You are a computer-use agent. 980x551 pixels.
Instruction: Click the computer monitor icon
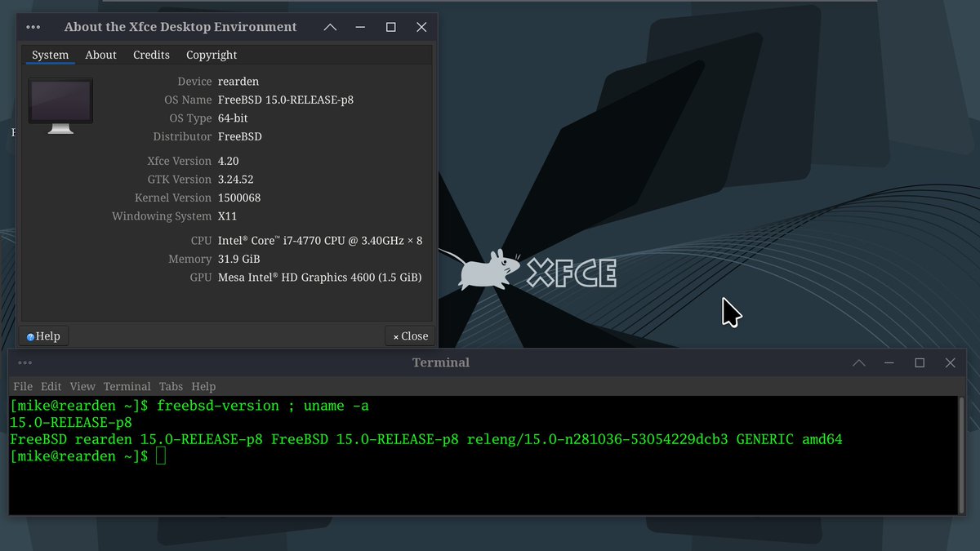60,105
